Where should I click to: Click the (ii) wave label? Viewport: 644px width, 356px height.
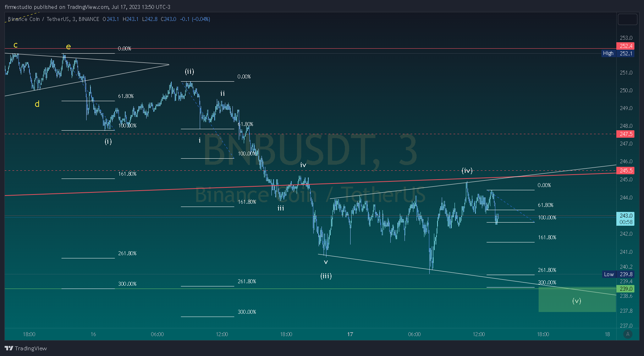(x=189, y=71)
